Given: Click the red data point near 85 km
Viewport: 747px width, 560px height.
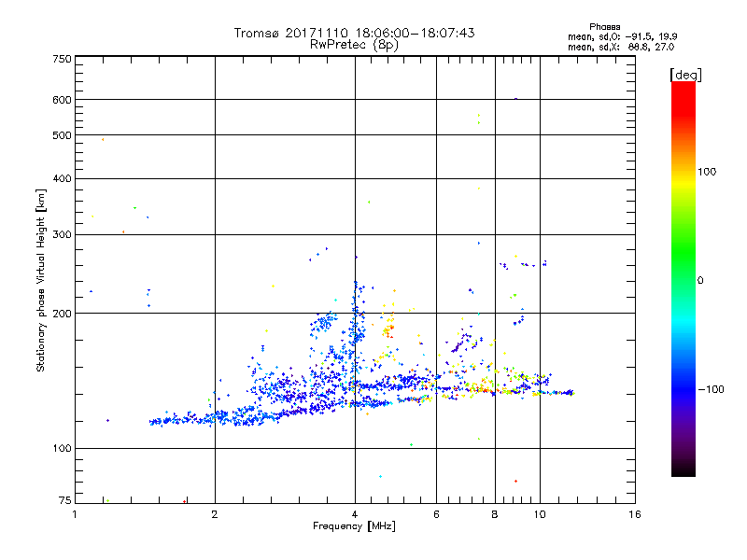Looking at the screenshot, I should point(516,482).
